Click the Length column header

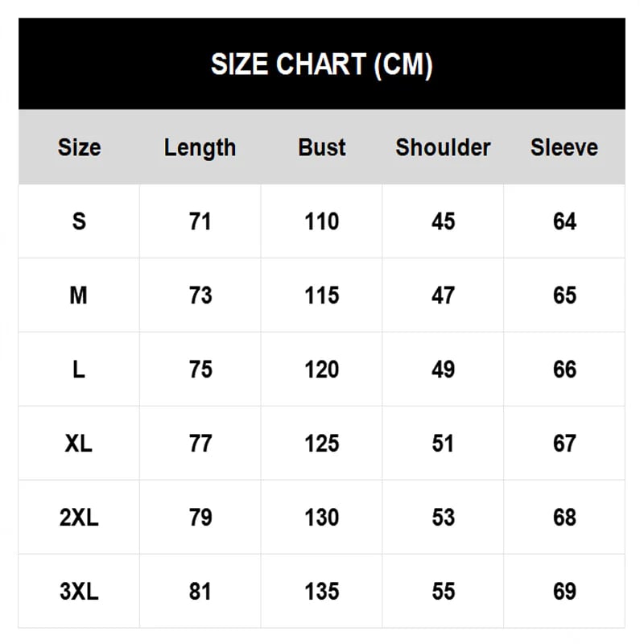point(200,147)
